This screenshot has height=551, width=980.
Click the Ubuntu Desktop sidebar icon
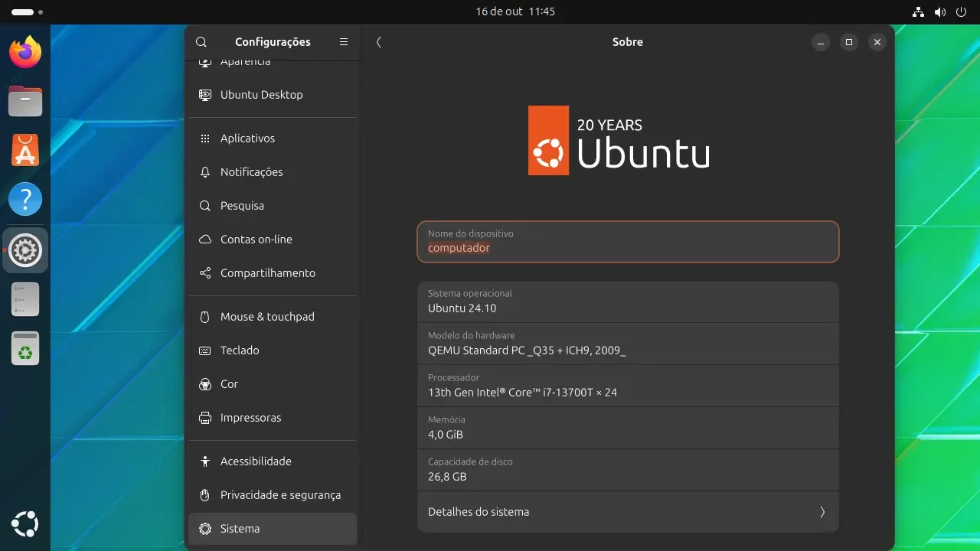[204, 95]
